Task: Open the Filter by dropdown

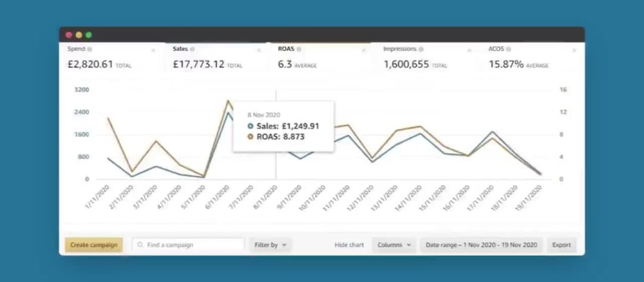Action: (270, 245)
